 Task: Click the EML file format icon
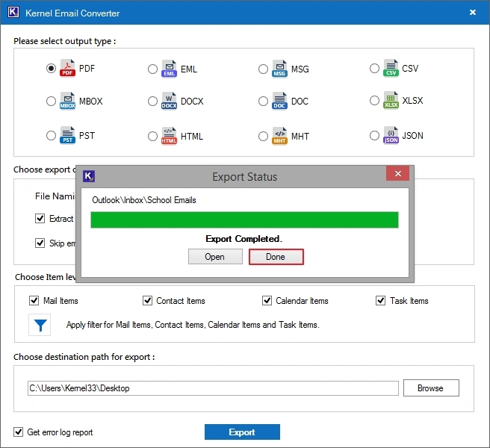169,69
